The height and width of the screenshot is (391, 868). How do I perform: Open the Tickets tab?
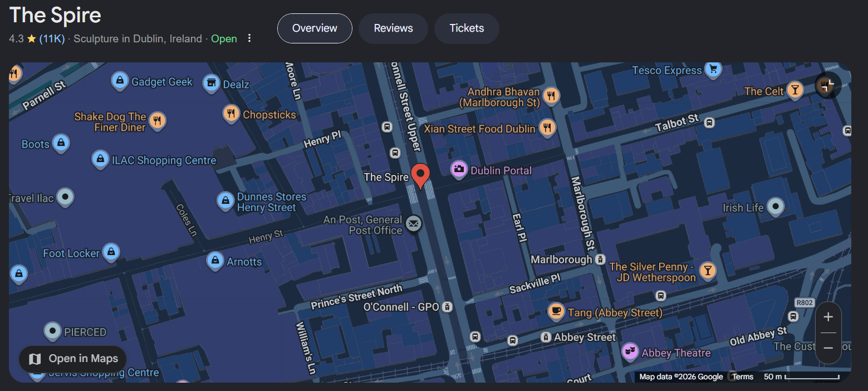(467, 28)
